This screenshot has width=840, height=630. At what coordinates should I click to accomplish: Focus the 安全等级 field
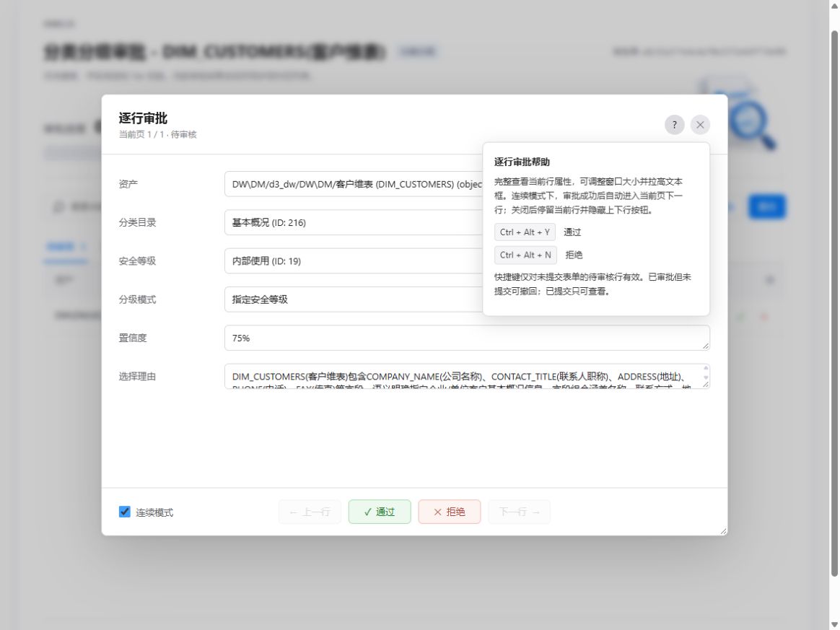click(354, 261)
